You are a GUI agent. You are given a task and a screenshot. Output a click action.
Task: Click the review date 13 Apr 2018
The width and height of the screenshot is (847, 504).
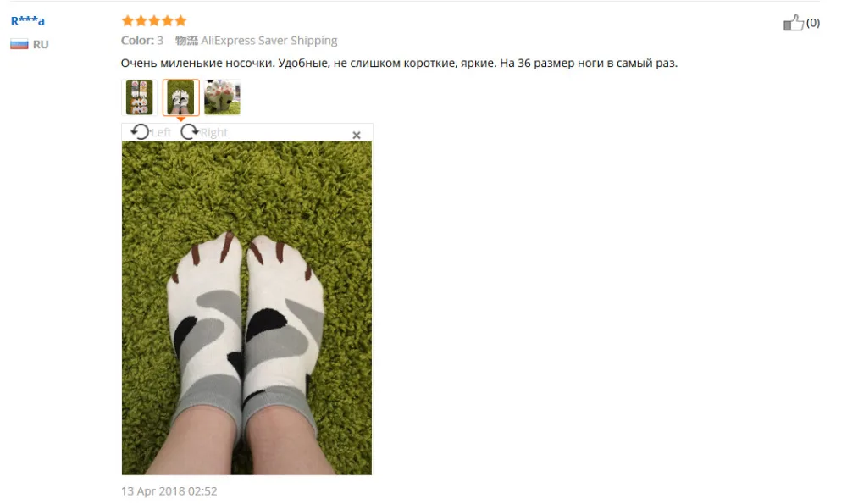(x=169, y=491)
